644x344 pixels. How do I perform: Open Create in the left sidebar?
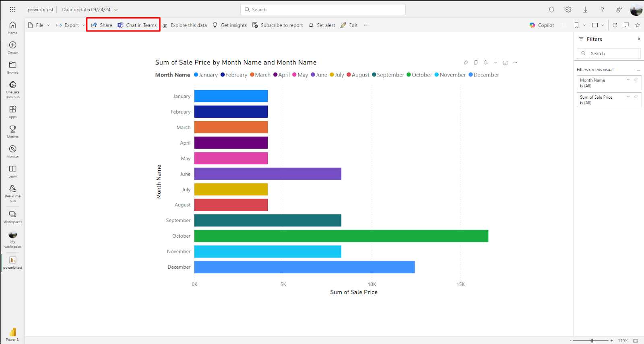click(12, 48)
